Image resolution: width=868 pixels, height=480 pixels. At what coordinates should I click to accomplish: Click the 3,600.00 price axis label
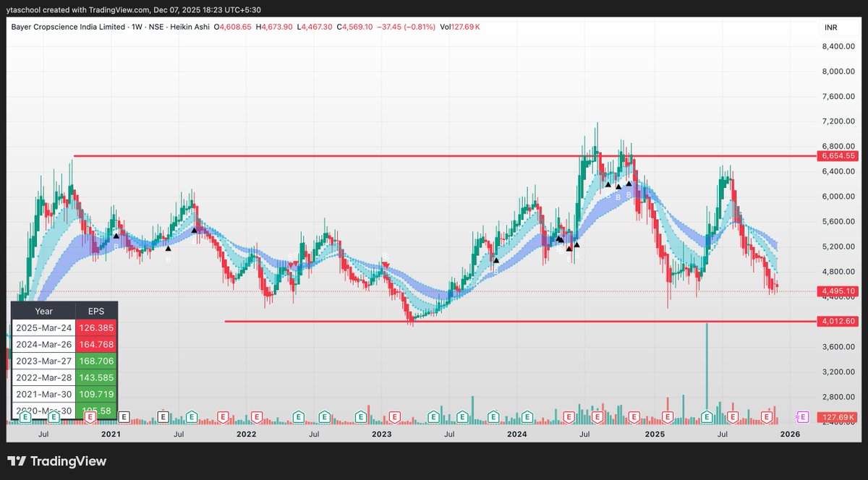pos(838,347)
